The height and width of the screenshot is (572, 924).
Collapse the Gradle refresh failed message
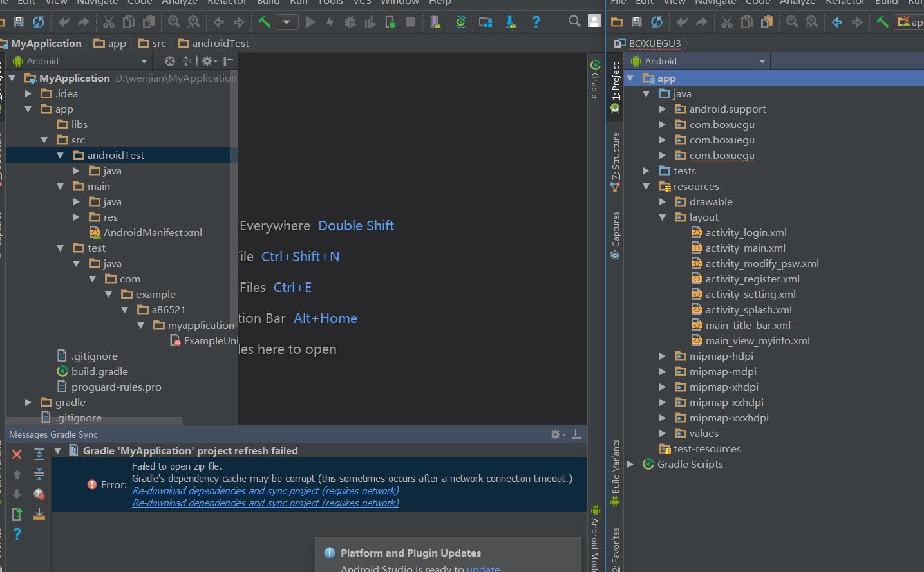coord(57,450)
